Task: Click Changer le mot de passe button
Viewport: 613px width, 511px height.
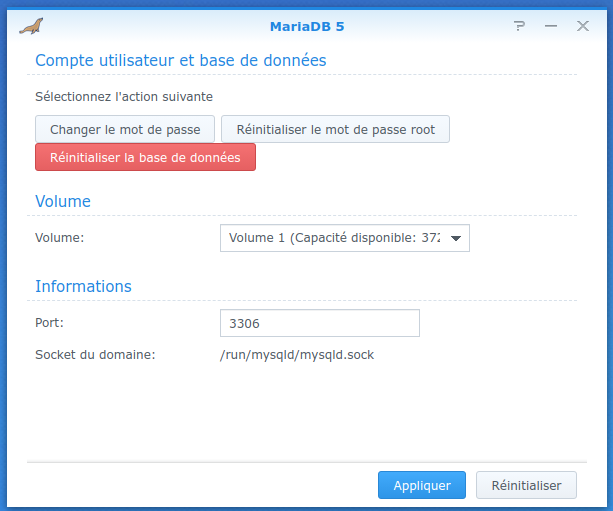Action: pos(125,129)
